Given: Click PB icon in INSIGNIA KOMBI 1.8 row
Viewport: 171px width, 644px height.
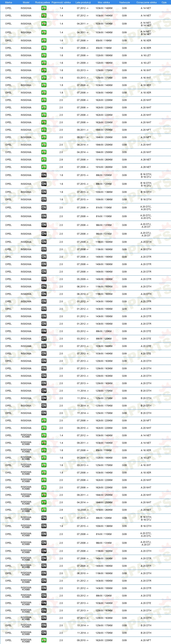Looking at the screenshot, I should point(44,473).
